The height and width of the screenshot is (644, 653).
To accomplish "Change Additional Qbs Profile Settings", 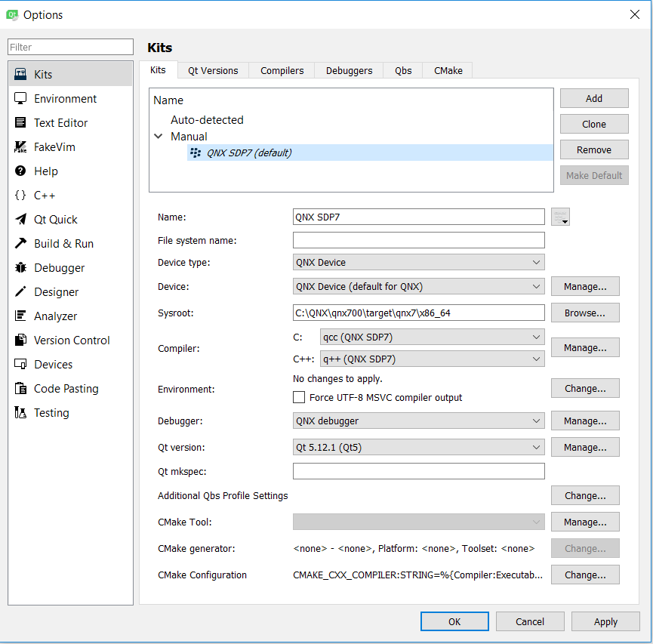I will coord(585,496).
